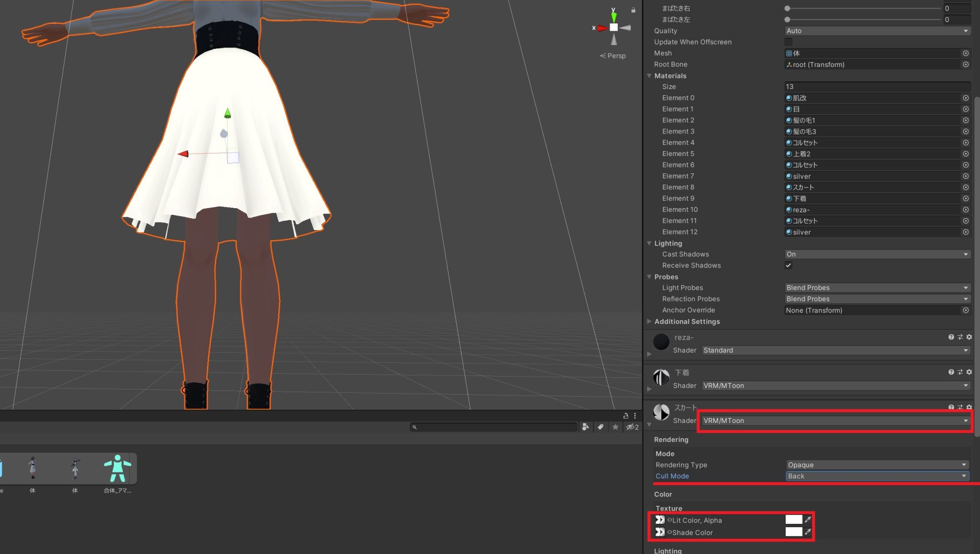Enable the Update When Offscreen checkbox
The width and height of the screenshot is (980, 554).
(788, 42)
